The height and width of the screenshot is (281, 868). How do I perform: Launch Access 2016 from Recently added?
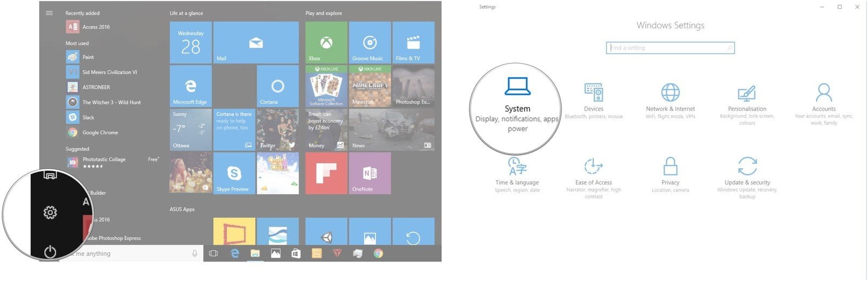pos(88,27)
